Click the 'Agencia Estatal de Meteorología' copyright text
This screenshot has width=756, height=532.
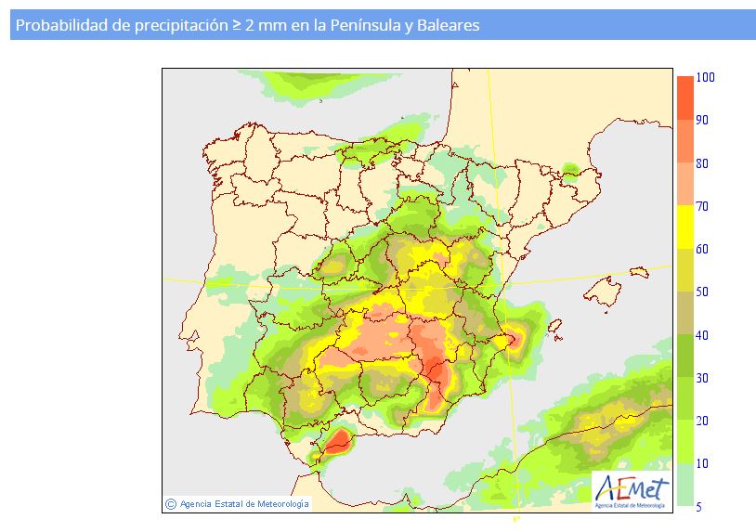click(244, 504)
